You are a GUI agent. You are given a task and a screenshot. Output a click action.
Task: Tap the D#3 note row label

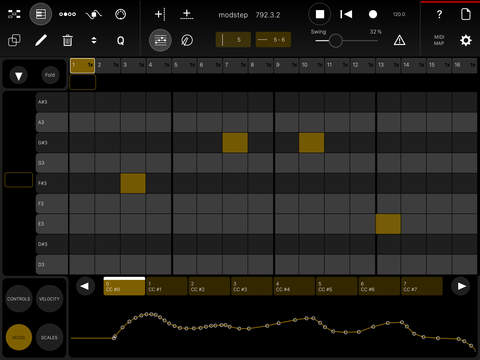tap(52, 244)
